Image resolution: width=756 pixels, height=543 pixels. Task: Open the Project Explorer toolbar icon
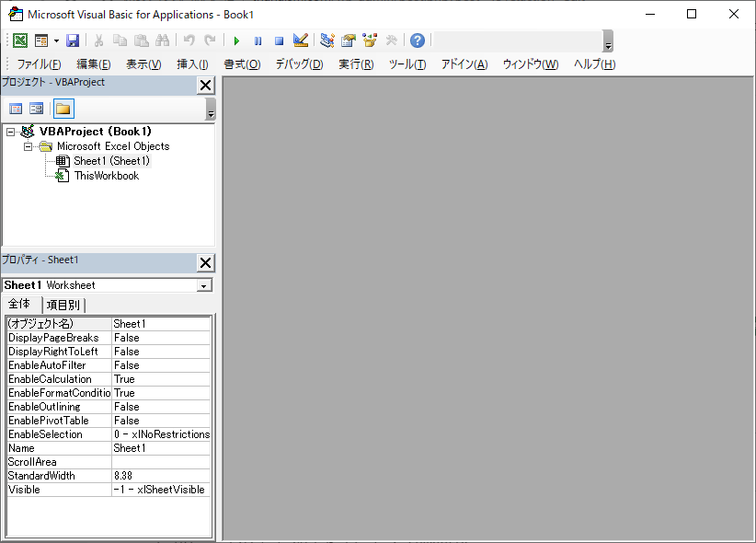pyautogui.click(x=327, y=40)
